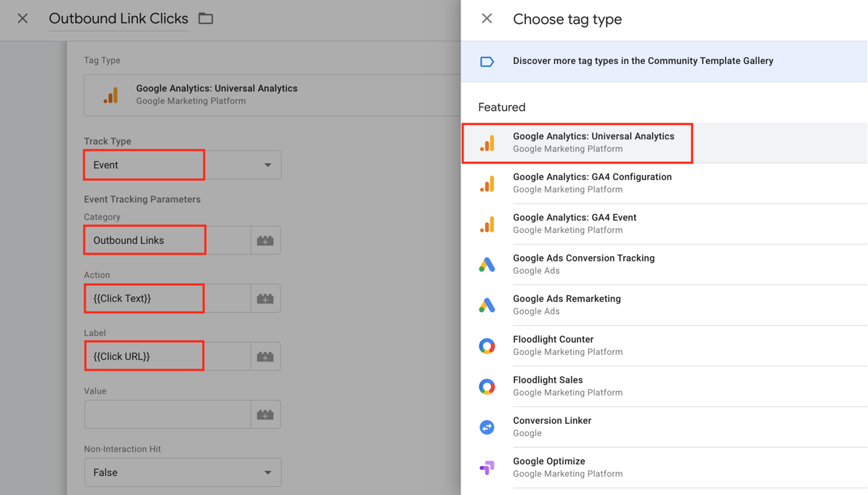
Task: Click the Universal Analytics bar chart icon in list
Action: coord(487,143)
